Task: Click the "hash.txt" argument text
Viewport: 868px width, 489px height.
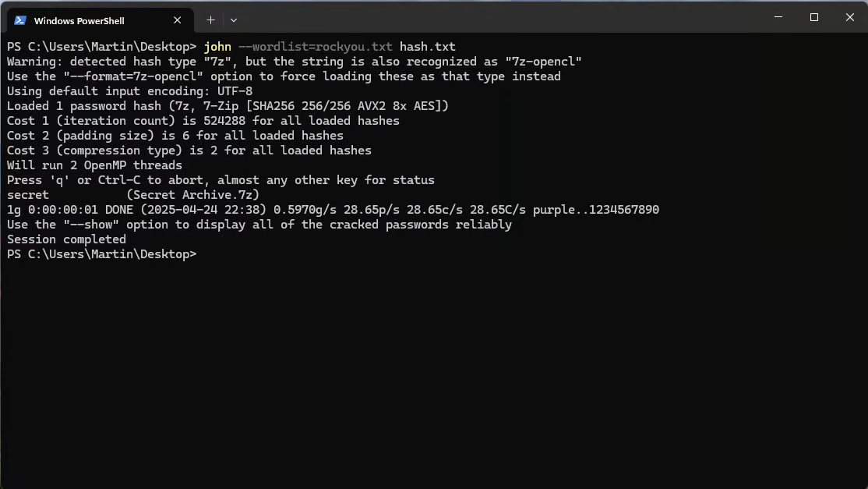Action: (427, 47)
